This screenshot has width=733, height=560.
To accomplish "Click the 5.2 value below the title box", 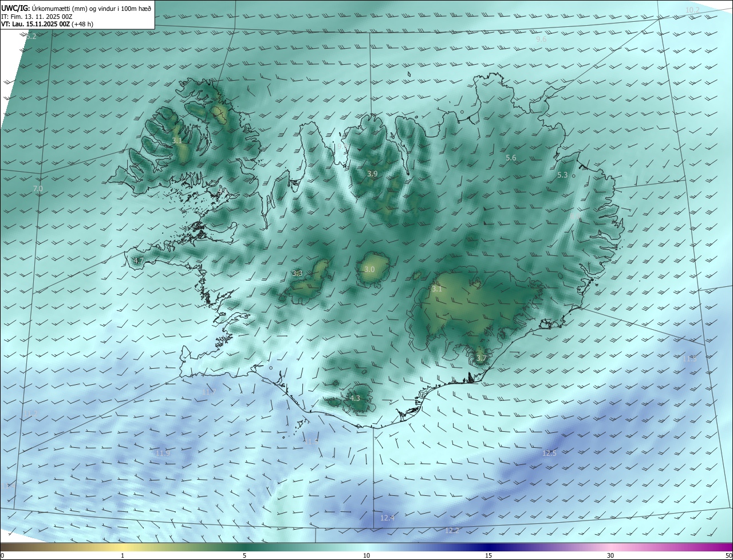I will click(31, 37).
